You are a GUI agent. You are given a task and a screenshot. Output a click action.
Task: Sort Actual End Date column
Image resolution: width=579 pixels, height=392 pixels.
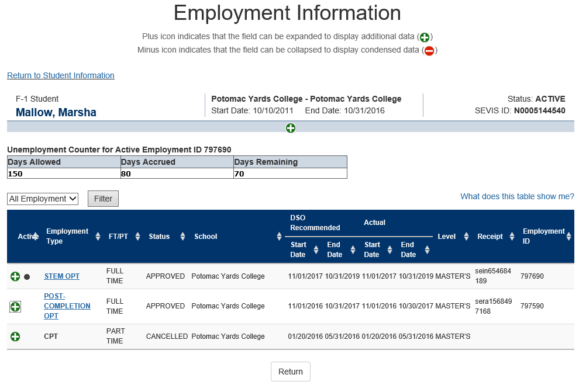[x=428, y=249]
